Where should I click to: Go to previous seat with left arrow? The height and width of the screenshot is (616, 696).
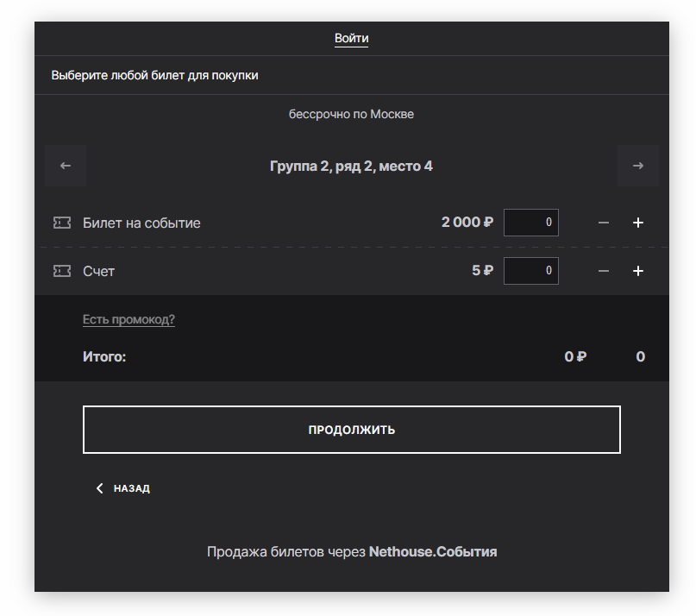[x=66, y=166]
